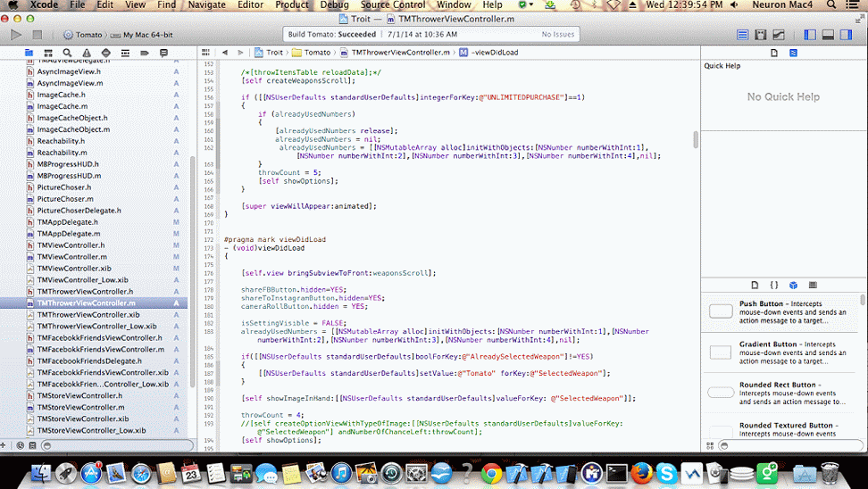
Task: Open the Editor menu
Action: [x=250, y=5]
